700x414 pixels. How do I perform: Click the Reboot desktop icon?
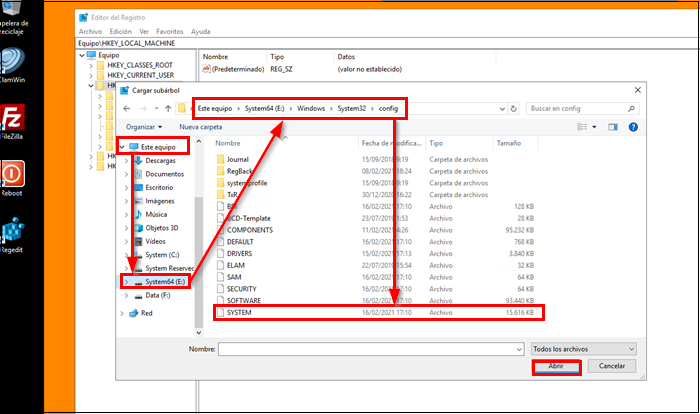(x=12, y=178)
